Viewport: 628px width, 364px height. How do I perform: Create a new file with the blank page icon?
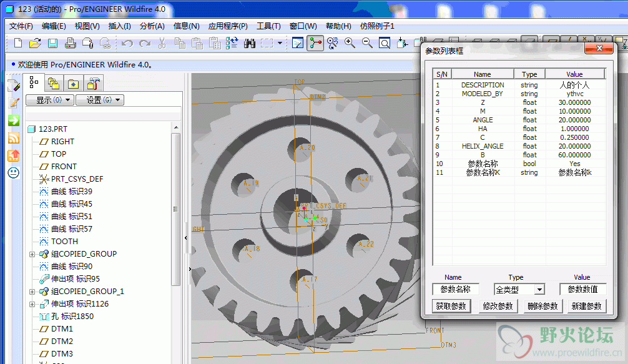click(17, 43)
